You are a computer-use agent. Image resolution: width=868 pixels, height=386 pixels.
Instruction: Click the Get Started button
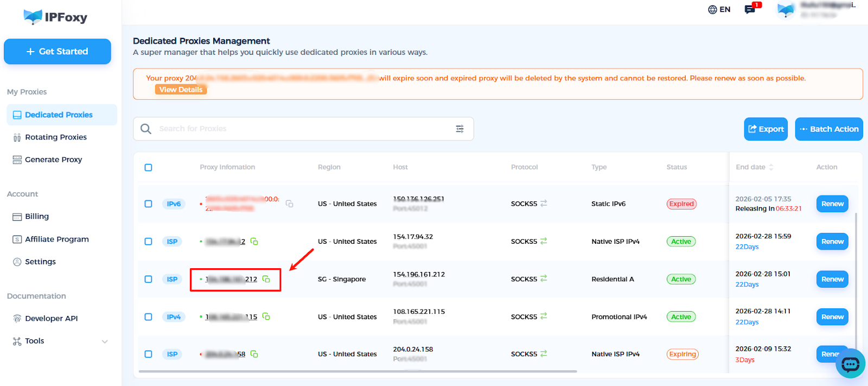pos(58,52)
